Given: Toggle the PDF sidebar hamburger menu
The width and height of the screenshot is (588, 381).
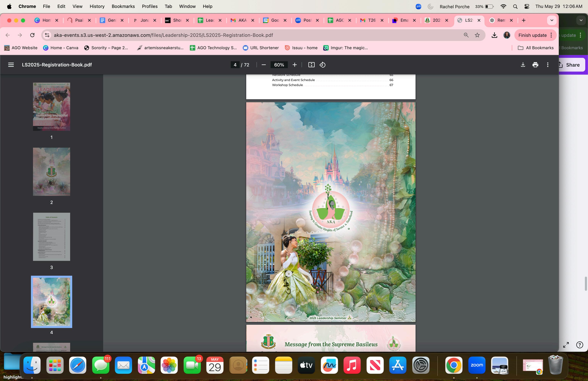Looking at the screenshot, I should point(11,65).
